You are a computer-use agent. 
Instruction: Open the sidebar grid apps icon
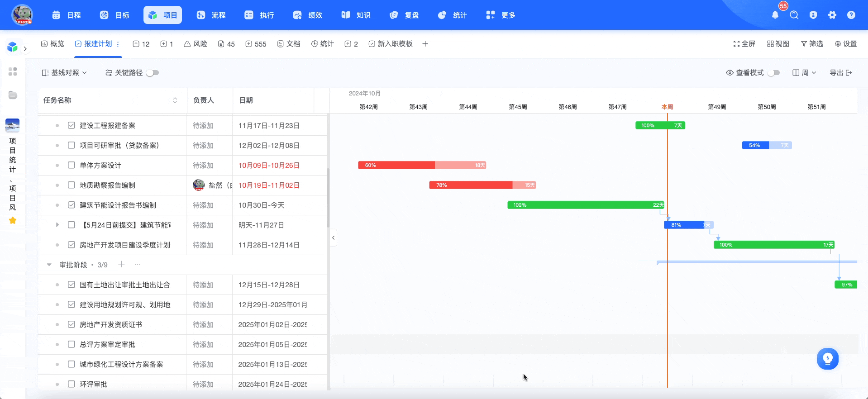pyautogui.click(x=13, y=71)
